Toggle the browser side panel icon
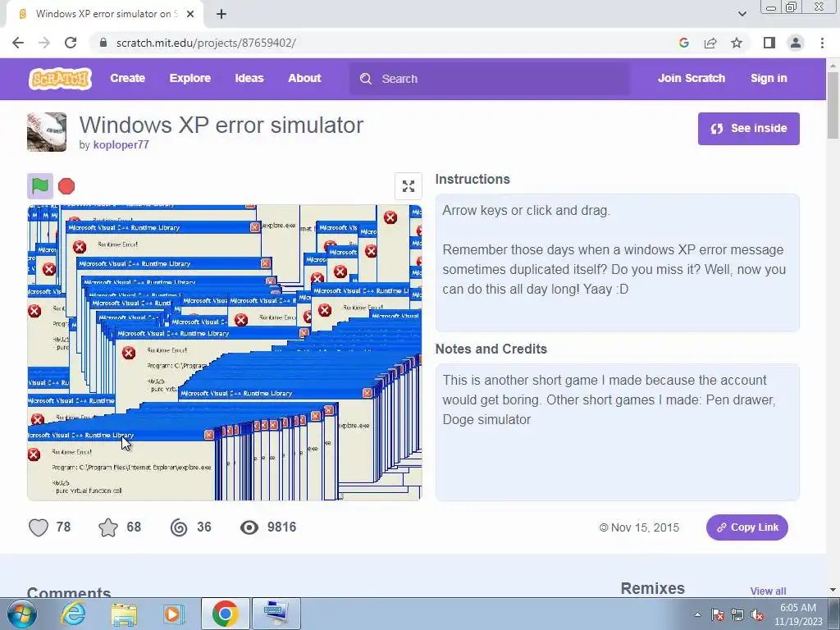Screen dimensions: 840x630 pyautogui.click(x=769, y=43)
